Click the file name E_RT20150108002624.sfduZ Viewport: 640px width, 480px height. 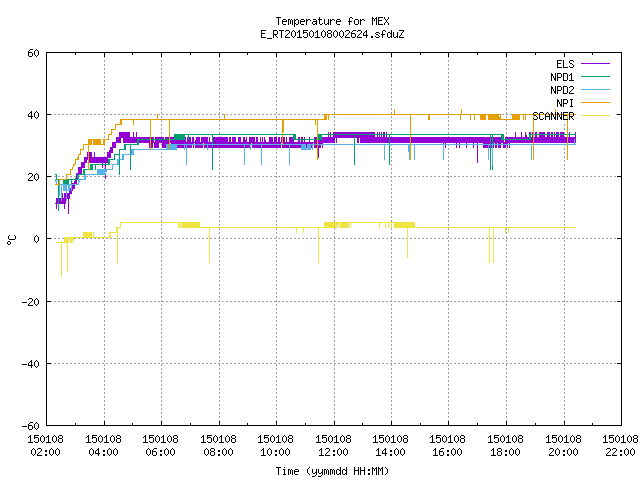point(332,34)
